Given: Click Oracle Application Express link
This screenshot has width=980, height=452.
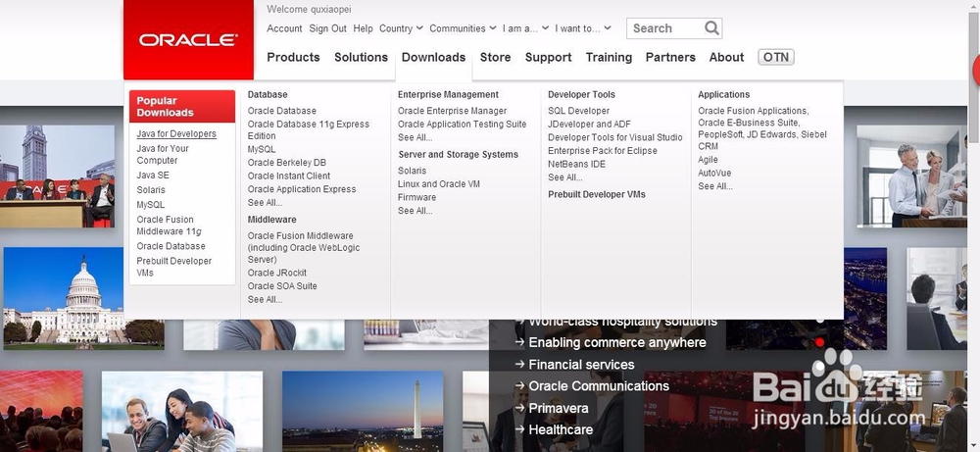Looking at the screenshot, I should click(301, 189).
